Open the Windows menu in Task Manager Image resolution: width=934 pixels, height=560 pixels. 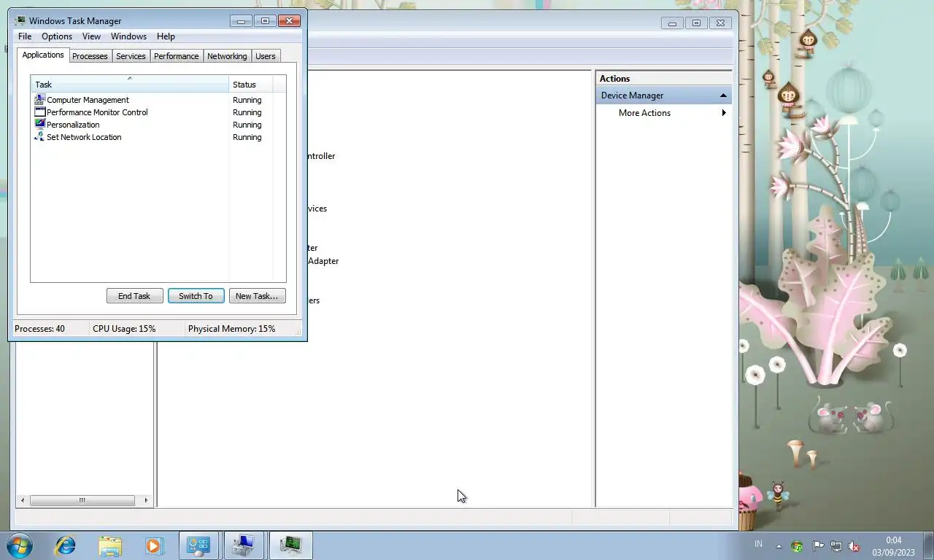coord(128,36)
